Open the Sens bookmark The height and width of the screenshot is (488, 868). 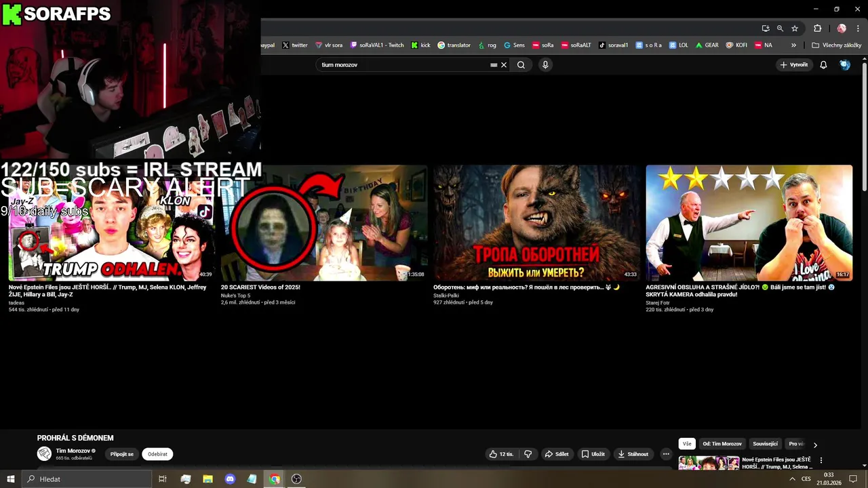(x=514, y=45)
